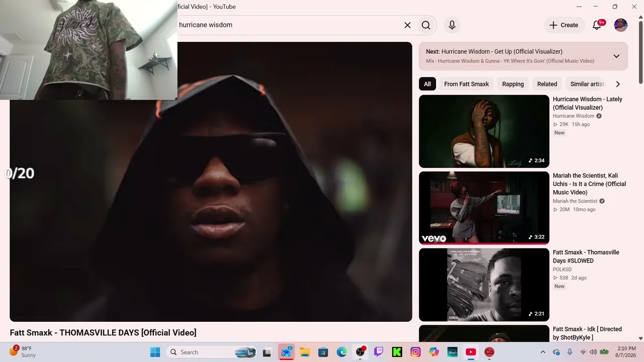
Task: Open the Twitch taskbar app
Action: (379, 352)
